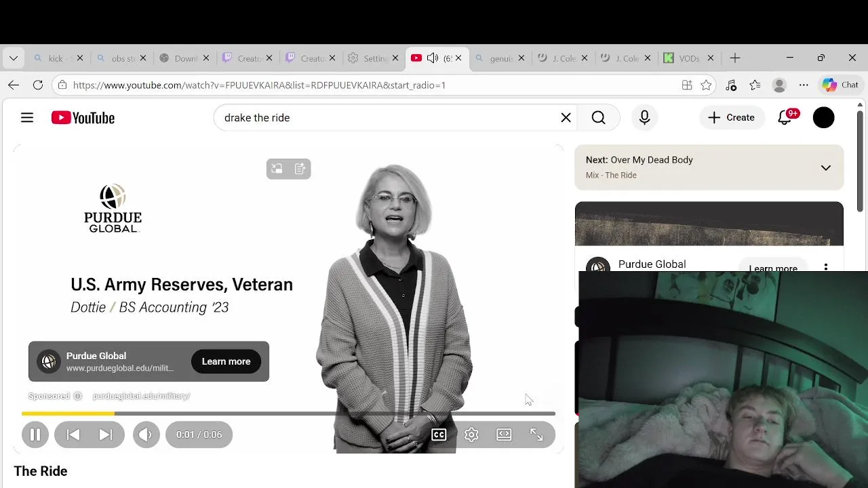Open the purdueglobal.edu/military/ ad link
Viewport: 868px width, 488px height.
click(141, 396)
